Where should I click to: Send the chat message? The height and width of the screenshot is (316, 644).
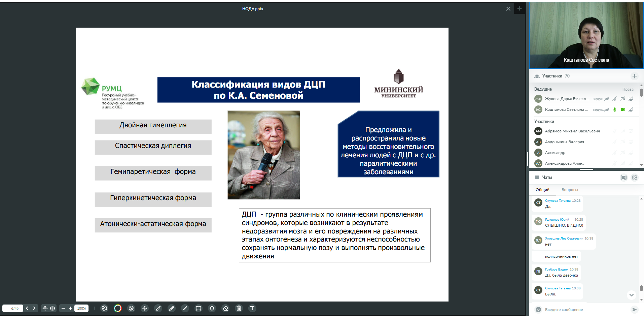pyautogui.click(x=634, y=310)
